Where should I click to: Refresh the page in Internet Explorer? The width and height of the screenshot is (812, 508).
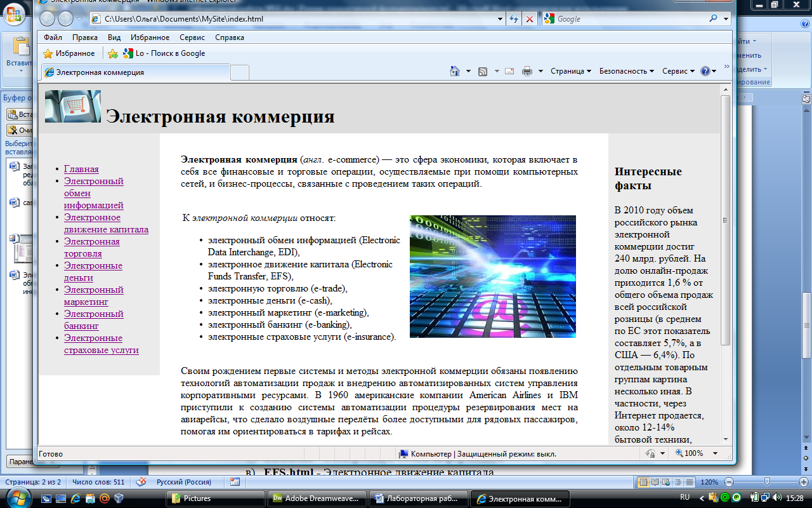514,19
